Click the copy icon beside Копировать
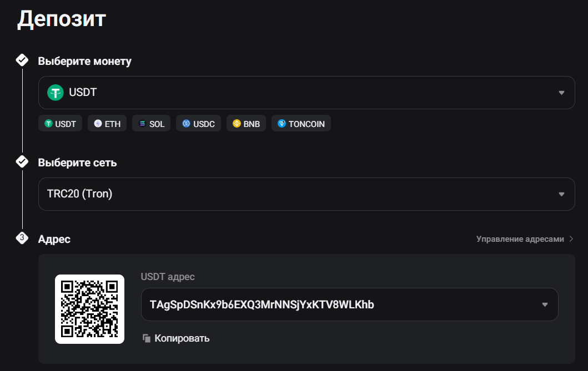This screenshot has width=588, height=371. (147, 338)
